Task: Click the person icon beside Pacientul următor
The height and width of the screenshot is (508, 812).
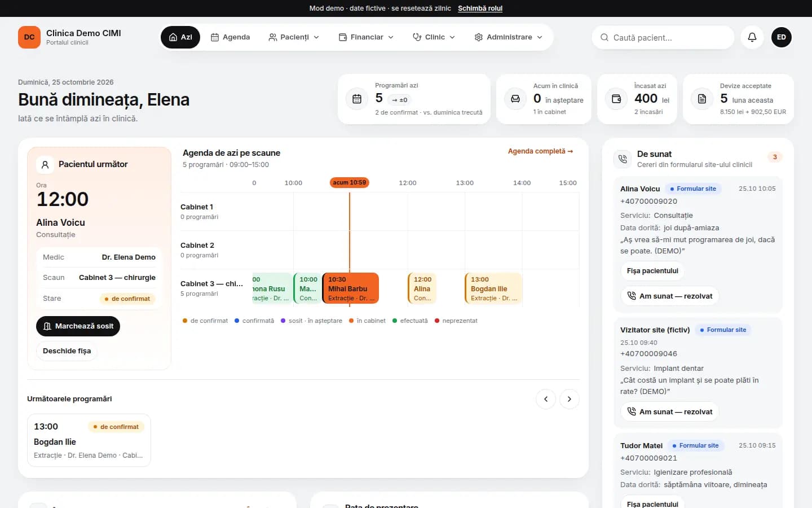Action: click(45, 164)
